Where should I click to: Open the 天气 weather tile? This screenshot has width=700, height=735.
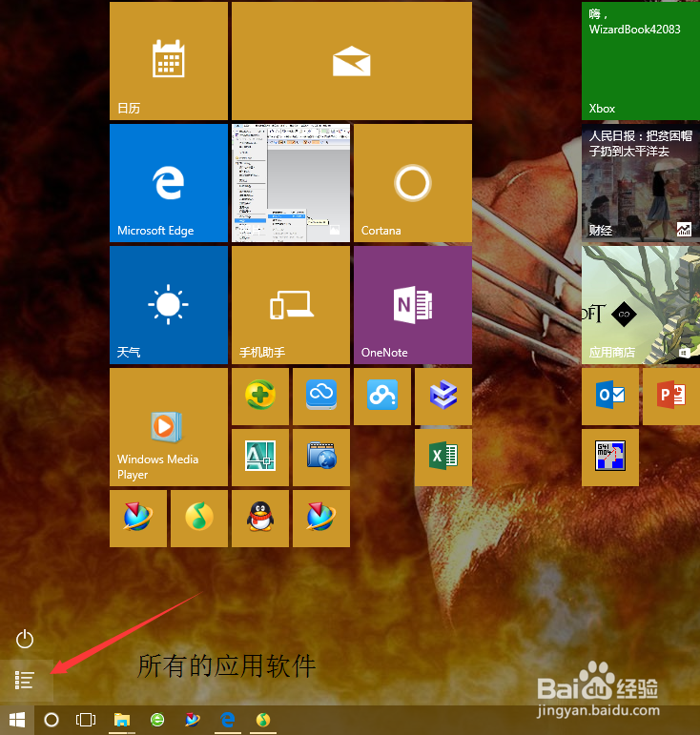coord(168,305)
